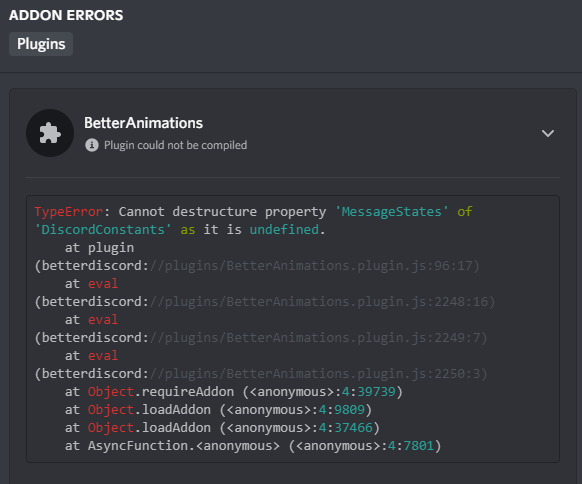Select the Plugins tab
This screenshot has width=582, height=484.
click(41, 44)
